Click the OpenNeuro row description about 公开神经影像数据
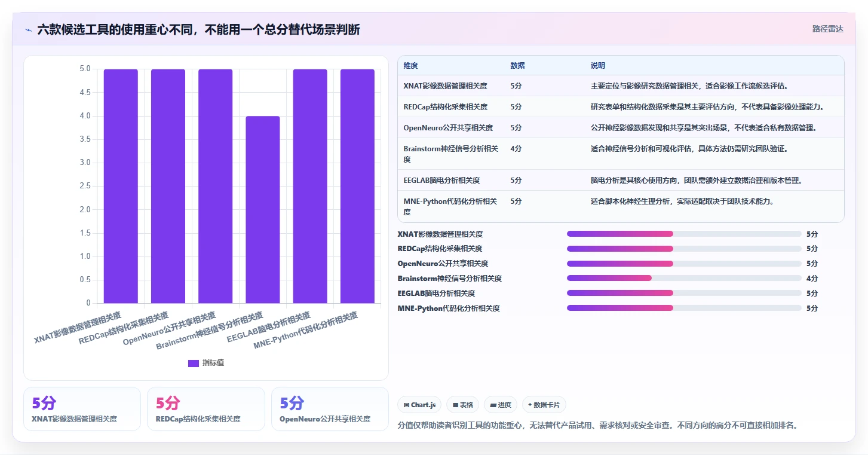The width and height of the screenshot is (868, 455). coord(704,127)
